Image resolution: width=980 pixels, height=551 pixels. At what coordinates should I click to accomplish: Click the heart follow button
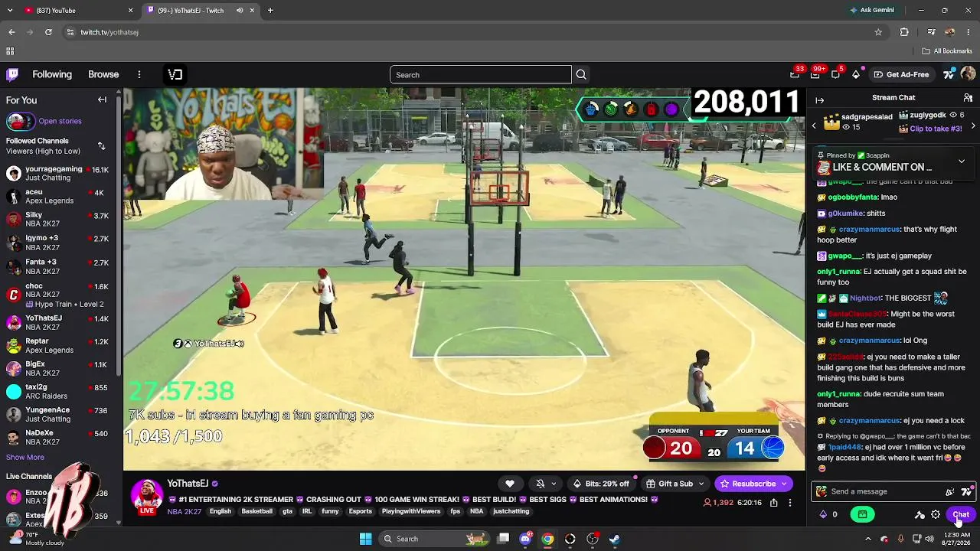510,484
